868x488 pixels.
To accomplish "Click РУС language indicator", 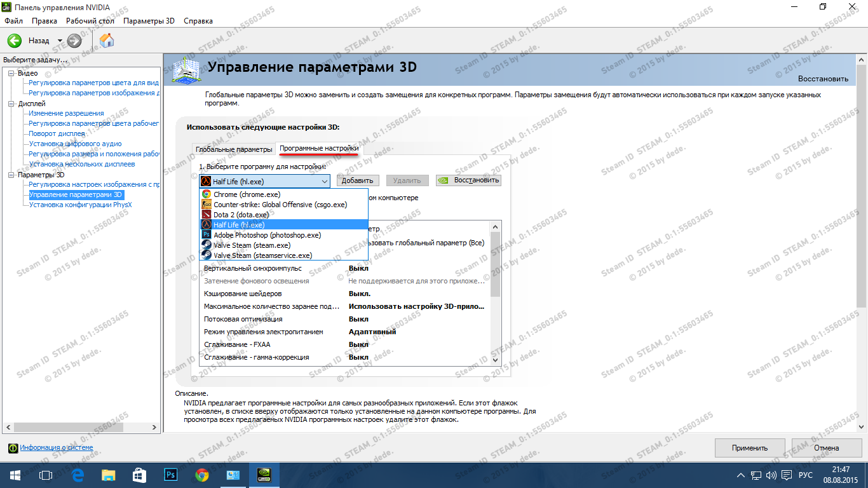I will tap(806, 475).
